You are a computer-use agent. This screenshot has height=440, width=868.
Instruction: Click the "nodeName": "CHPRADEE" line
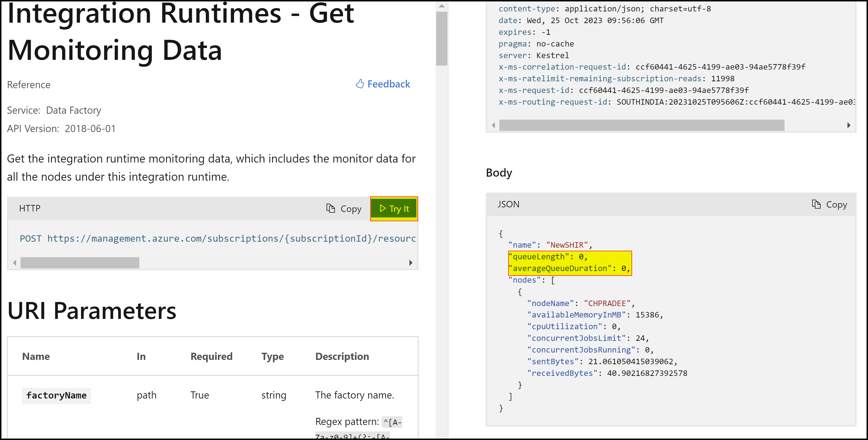point(581,303)
